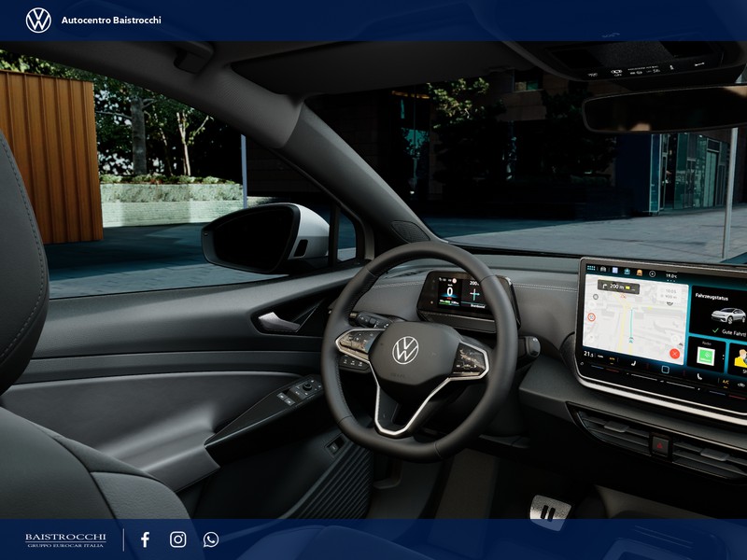Click the Baistrocchi Gruppo Eurocar Italia logo

[x=65, y=540]
